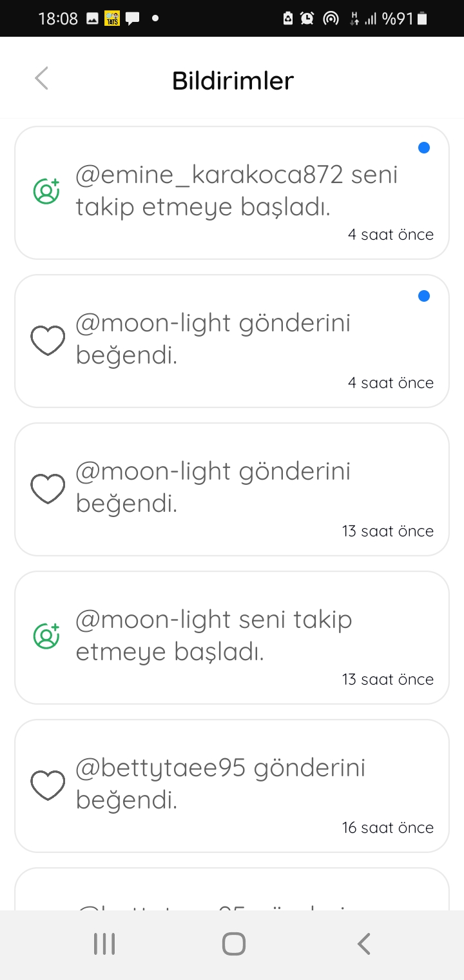This screenshot has height=980, width=464.
Task: Open @moon-light seni takip etmeye başladı notification
Action: click(232, 638)
